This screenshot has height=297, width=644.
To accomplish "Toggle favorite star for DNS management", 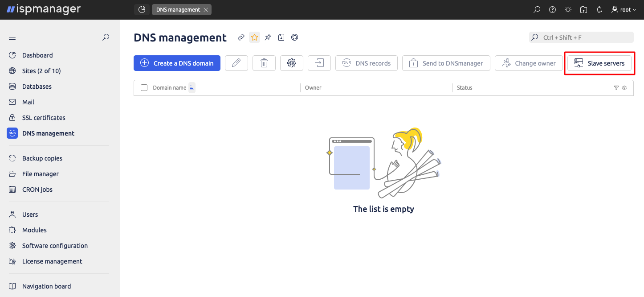I will tap(254, 37).
